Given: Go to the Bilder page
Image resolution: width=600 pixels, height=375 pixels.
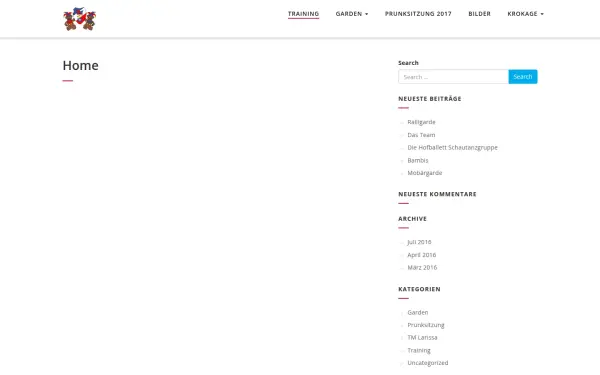Looking at the screenshot, I should (x=479, y=14).
